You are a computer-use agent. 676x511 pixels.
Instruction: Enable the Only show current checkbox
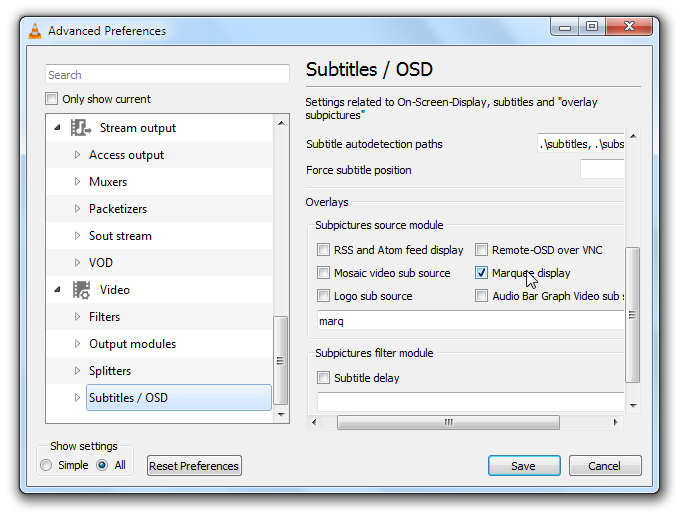click(52, 99)
